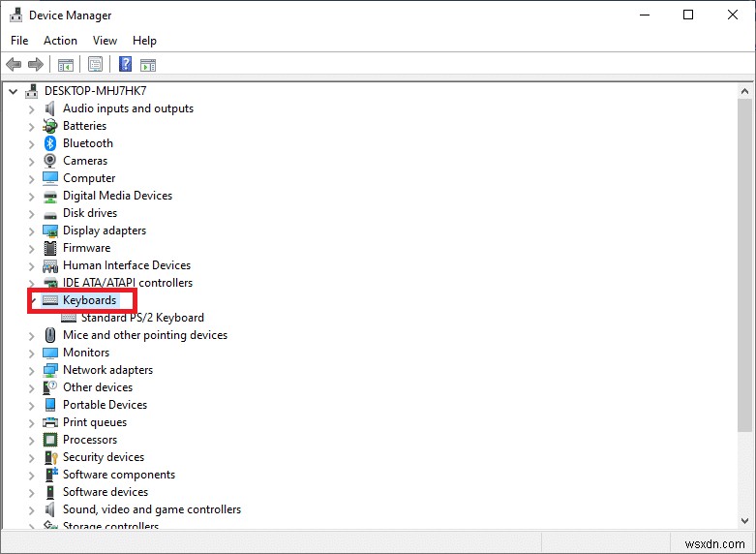Expand the Cameras node arrow

click(x=31, y=162)
